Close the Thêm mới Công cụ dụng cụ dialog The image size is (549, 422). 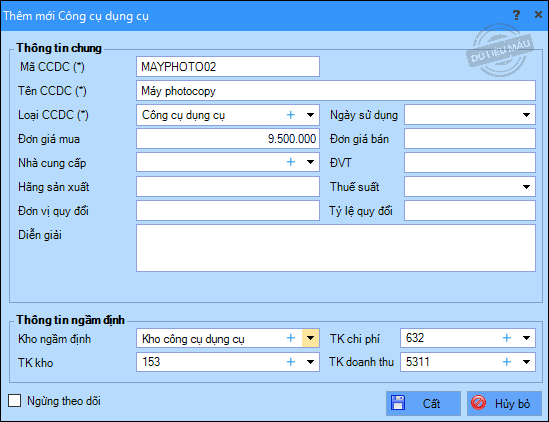point(538,15)
